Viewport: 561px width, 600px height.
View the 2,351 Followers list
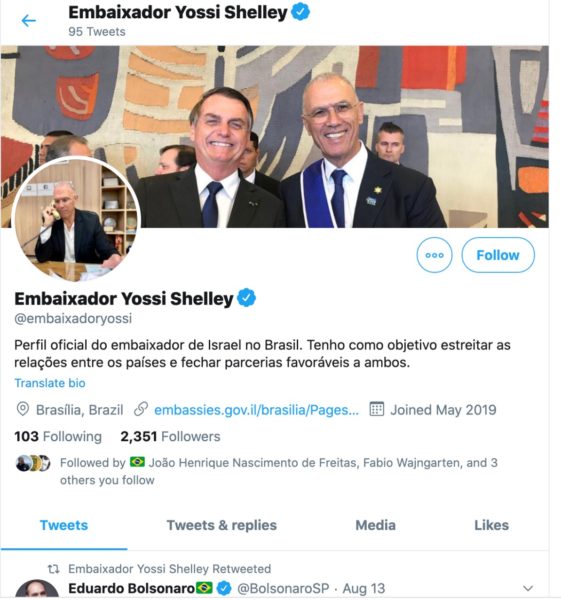click(170, 437)
